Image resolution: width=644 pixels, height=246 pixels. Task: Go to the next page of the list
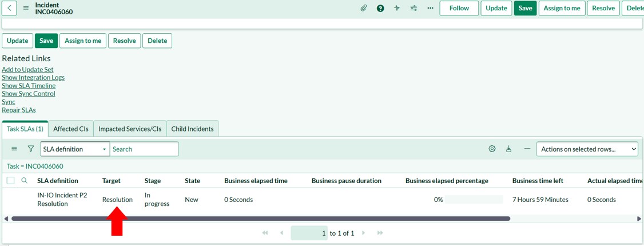point(364,233)
